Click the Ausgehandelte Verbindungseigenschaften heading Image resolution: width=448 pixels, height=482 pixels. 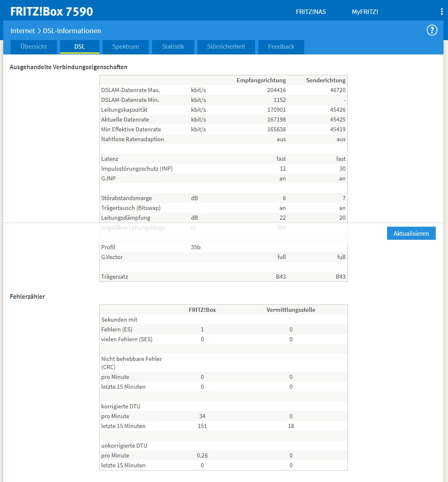pyautogui.click(x=69, y=67)
